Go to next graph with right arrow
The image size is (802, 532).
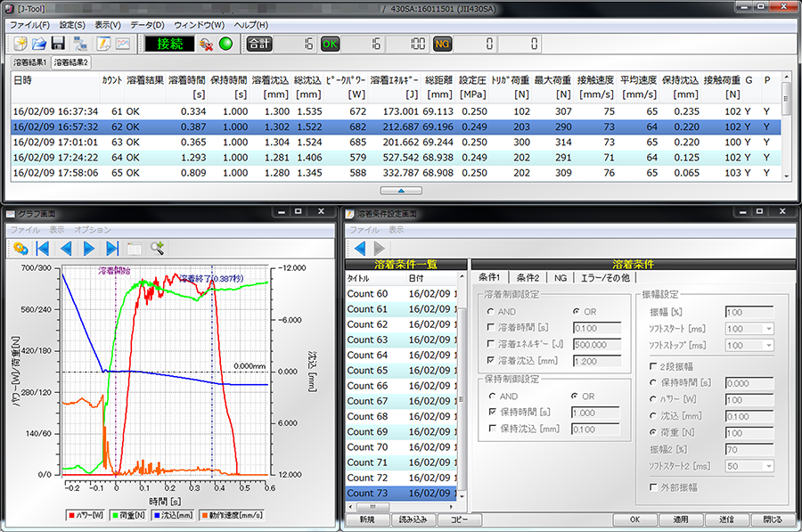(89, 249)
